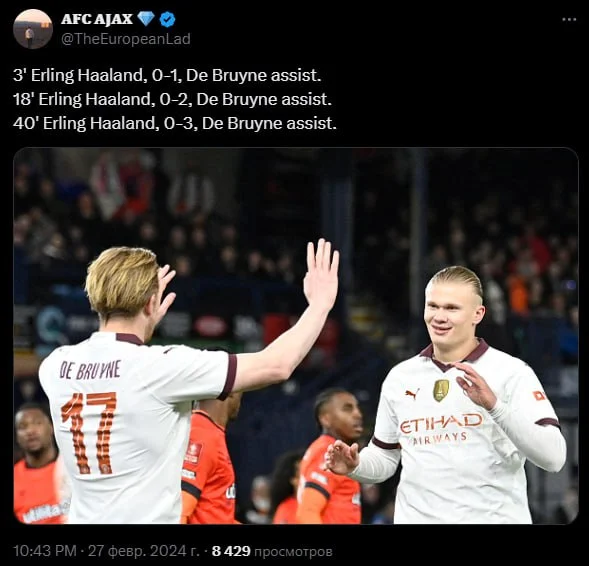This screenshot has width=589, height=566.
Task: Open the AFC AJAX display name link
Action: (97, 19)
